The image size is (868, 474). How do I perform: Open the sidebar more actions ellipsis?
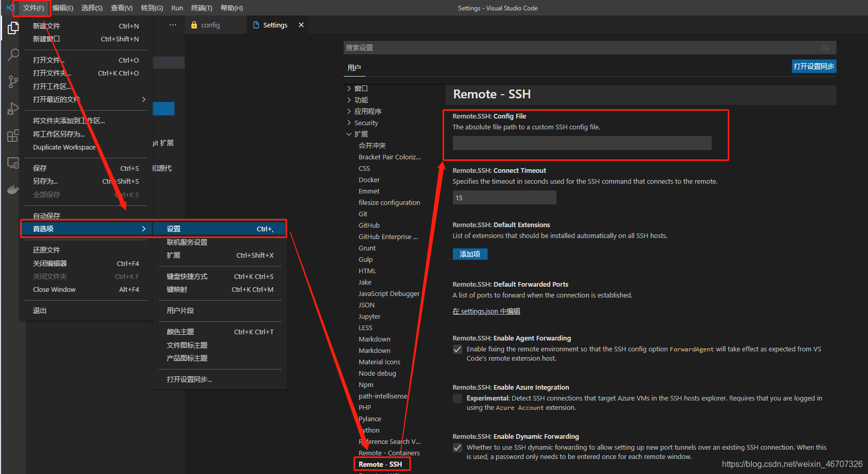(173, 25)
